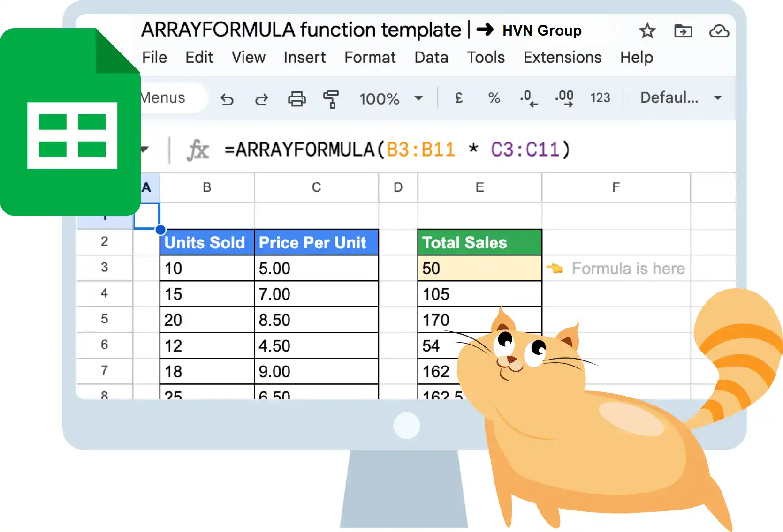Apply percent format icon
This screenshot has width=783, height=532.
click(493, 99)
